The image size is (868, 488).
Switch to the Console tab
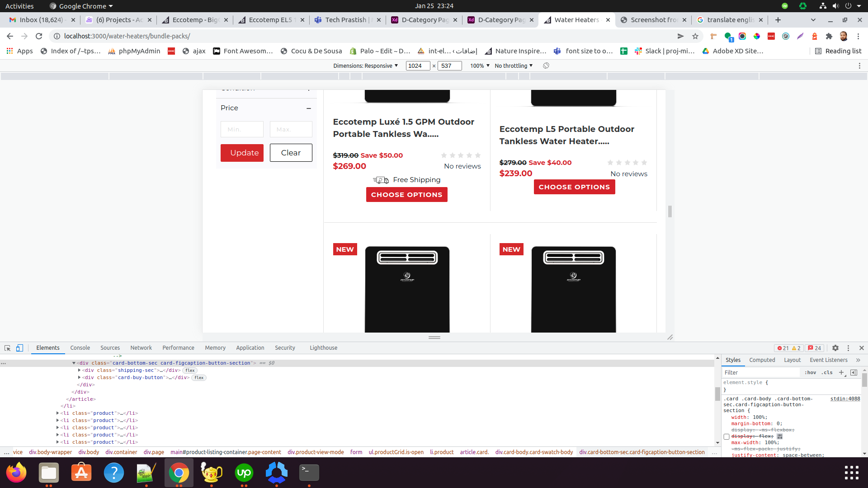pos(80,348)
